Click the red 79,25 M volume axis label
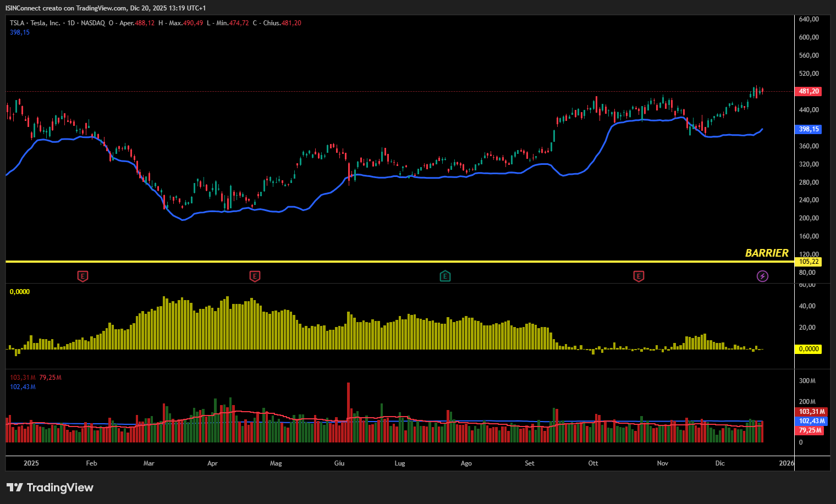The width and height of the screenshot is (836, 504). 810,430
